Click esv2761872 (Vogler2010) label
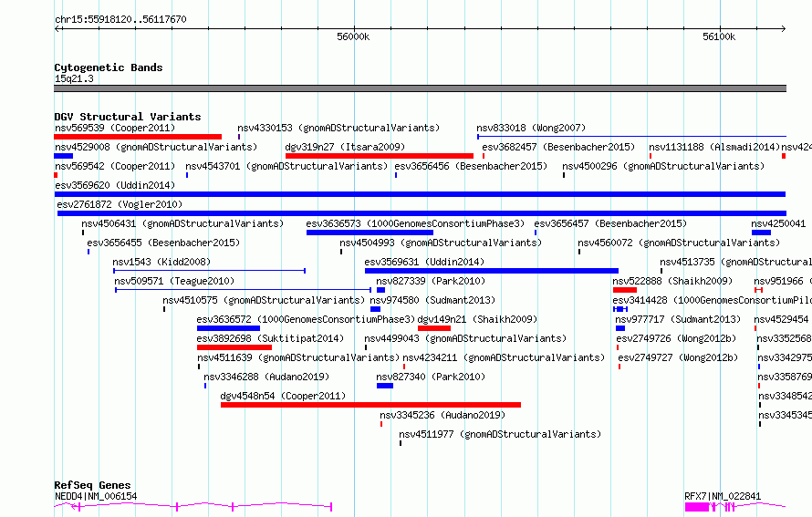 (x=120, y=204)
